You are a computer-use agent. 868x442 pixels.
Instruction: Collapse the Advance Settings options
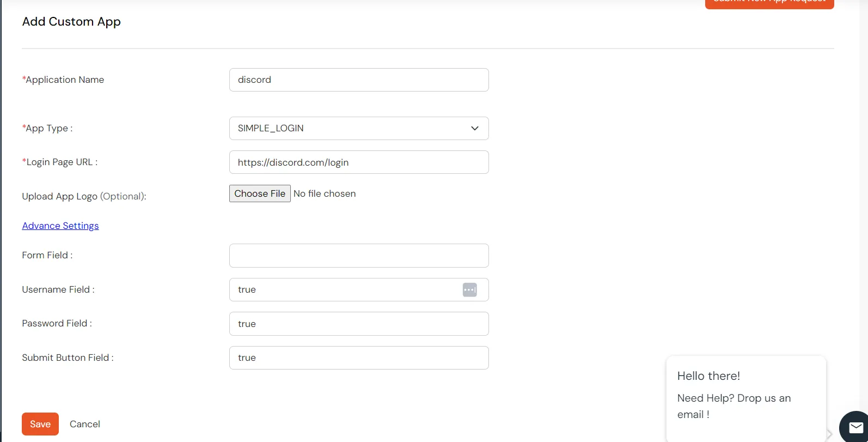click(60, 225)
